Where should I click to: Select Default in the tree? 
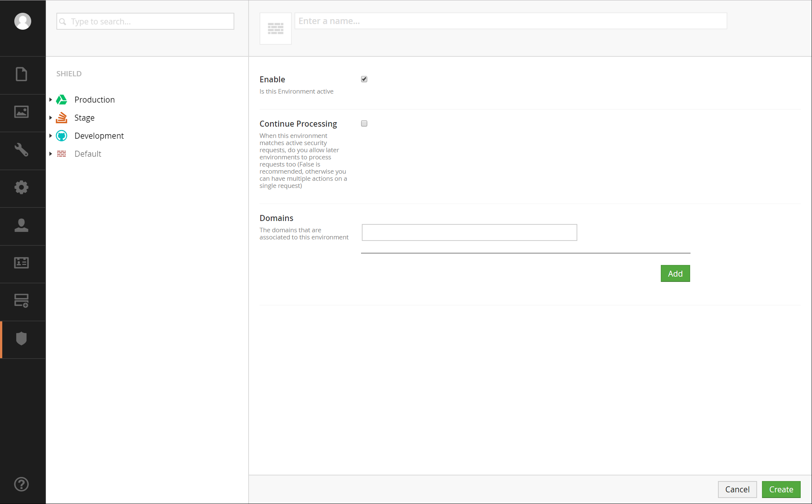(x=88, y=154)
